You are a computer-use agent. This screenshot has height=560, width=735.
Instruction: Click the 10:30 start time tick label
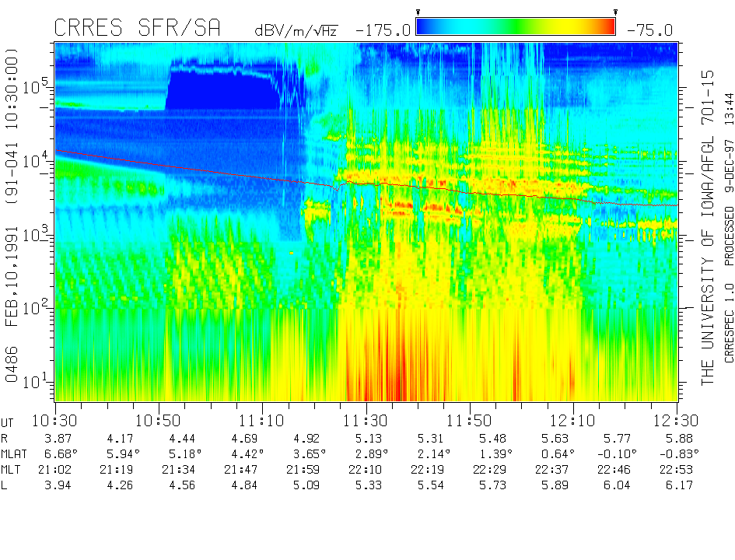54,420
